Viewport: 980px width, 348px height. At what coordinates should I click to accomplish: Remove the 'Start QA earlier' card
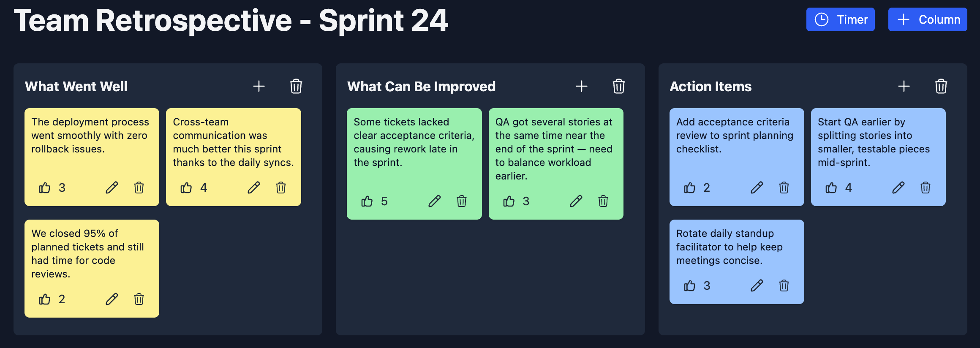pyautogui.click(x=926, y=188)
